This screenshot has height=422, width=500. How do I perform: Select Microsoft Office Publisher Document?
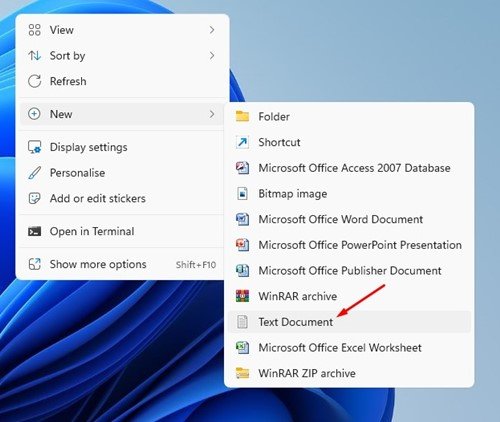point(349,271)
